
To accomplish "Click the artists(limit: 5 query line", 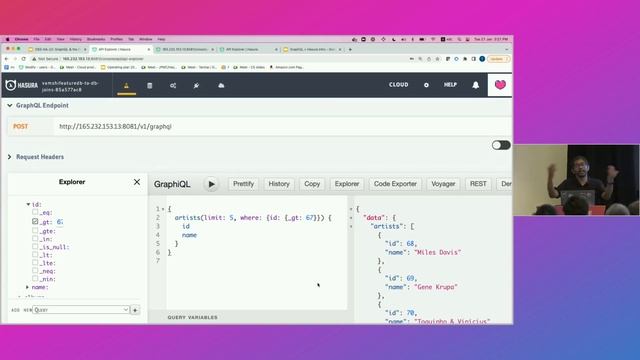I will (x=253, y=218).
